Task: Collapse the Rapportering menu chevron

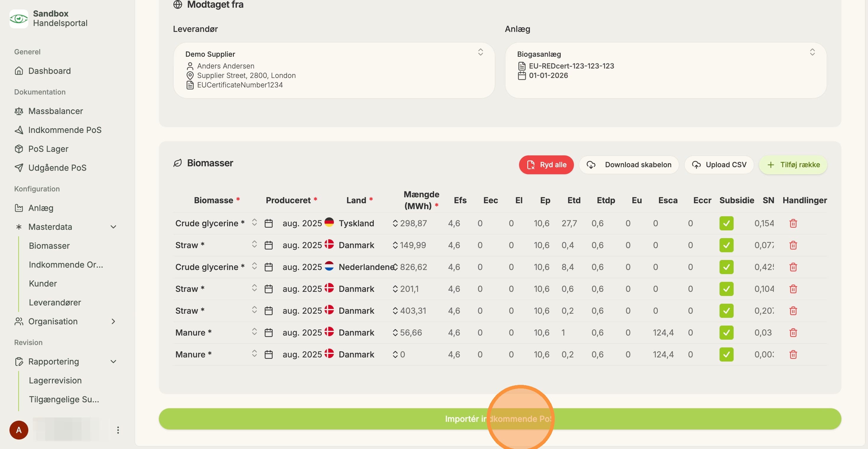Action: coord(114,361)
